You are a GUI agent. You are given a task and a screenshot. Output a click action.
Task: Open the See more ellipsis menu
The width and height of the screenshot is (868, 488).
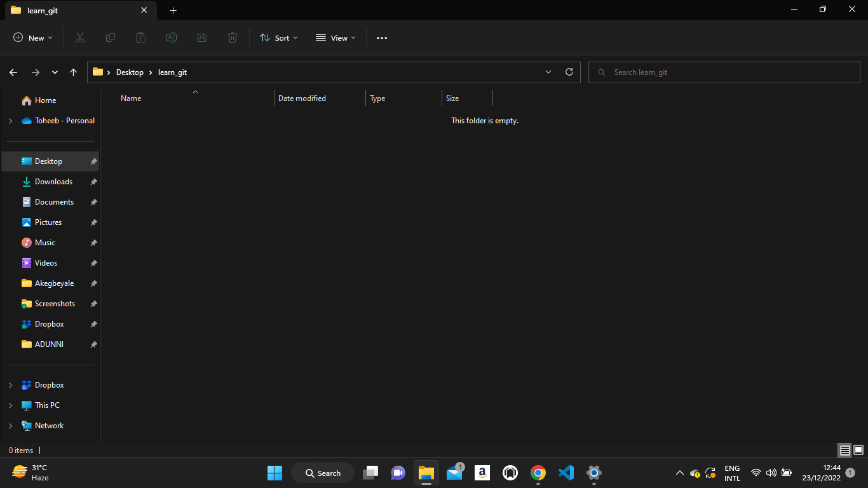[382, 38]
